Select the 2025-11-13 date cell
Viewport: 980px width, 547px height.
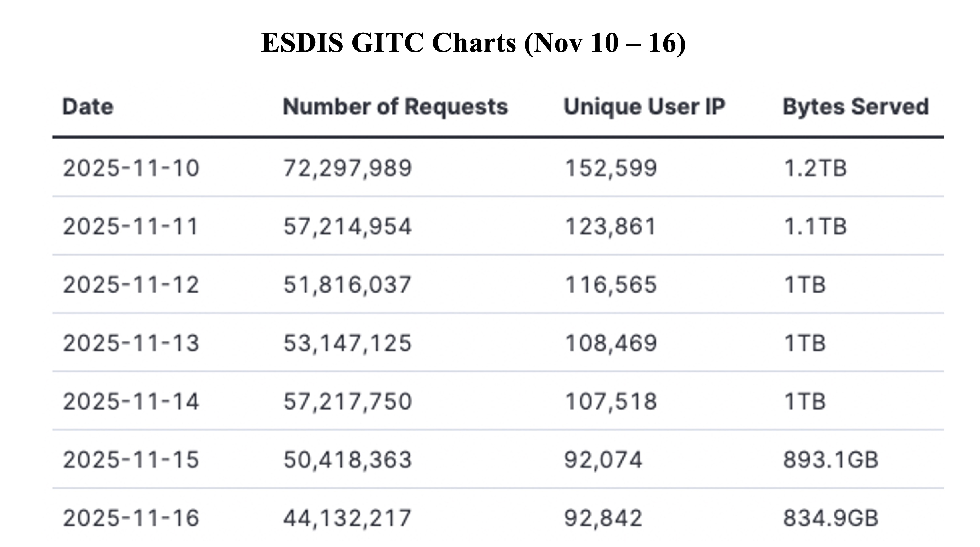tap(131, 343)
